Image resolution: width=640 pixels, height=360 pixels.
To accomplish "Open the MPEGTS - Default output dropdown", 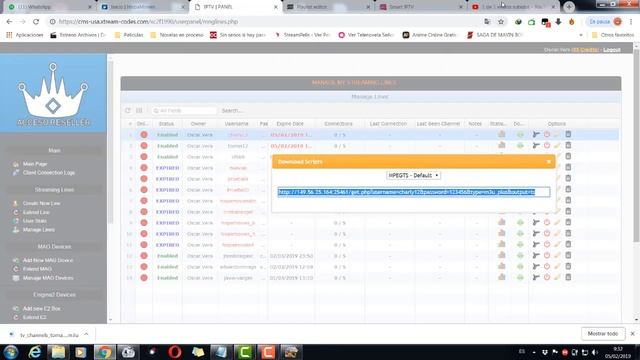I will click(413, 176).
